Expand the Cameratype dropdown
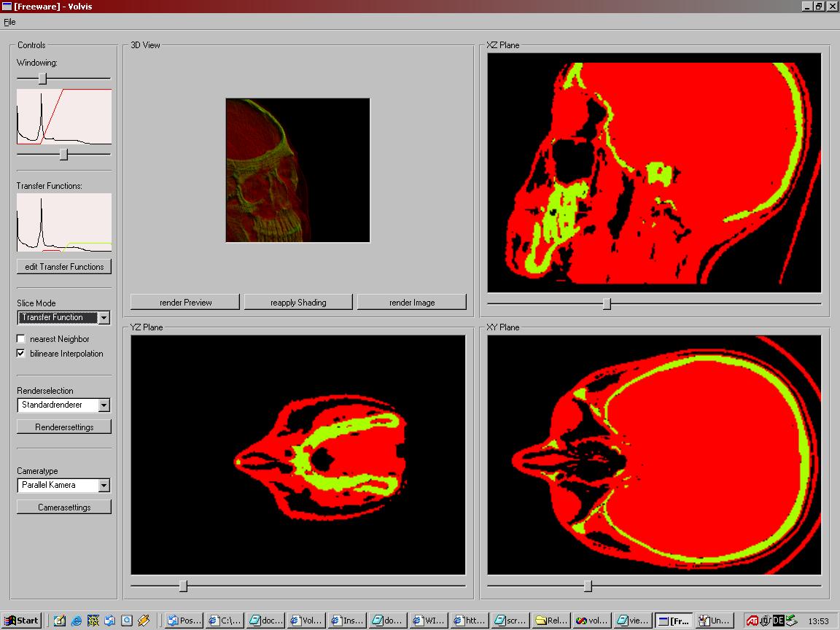Viewport: 840px width, 630px height. coord(104,486)
